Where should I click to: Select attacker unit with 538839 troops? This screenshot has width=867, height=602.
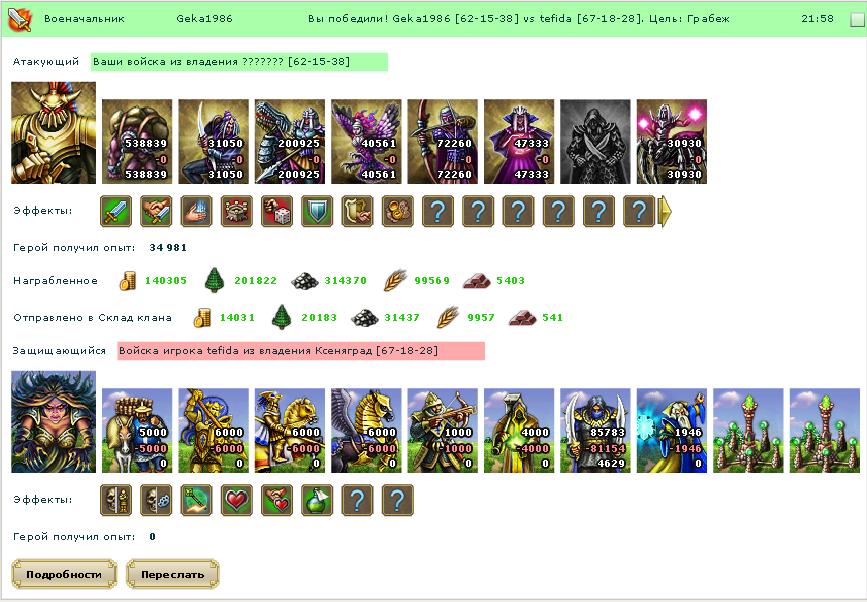[137, 142]
